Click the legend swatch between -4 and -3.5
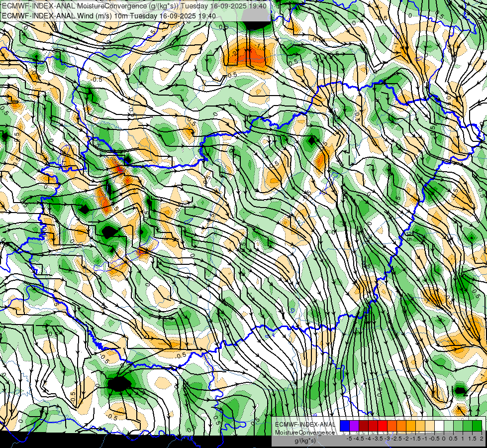This screenshot has height=448, width=487. coord(373,426)
